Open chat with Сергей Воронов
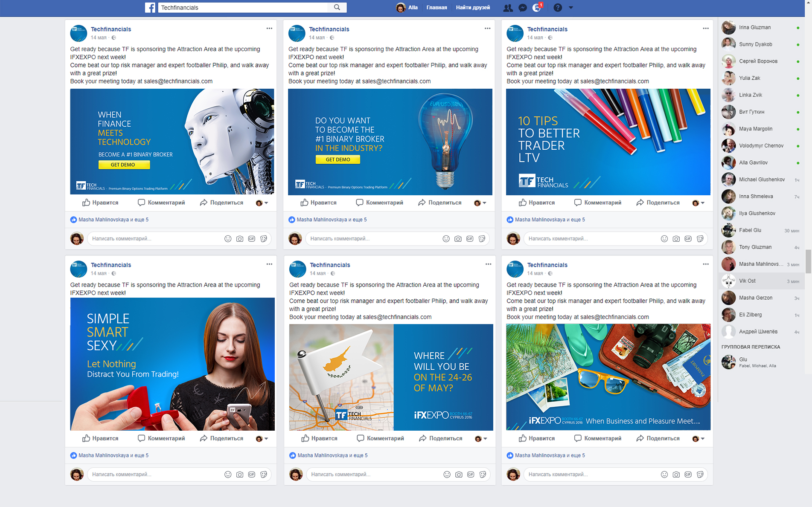The height and width of the screenshot is (507, 812). (x=761, y=61)
